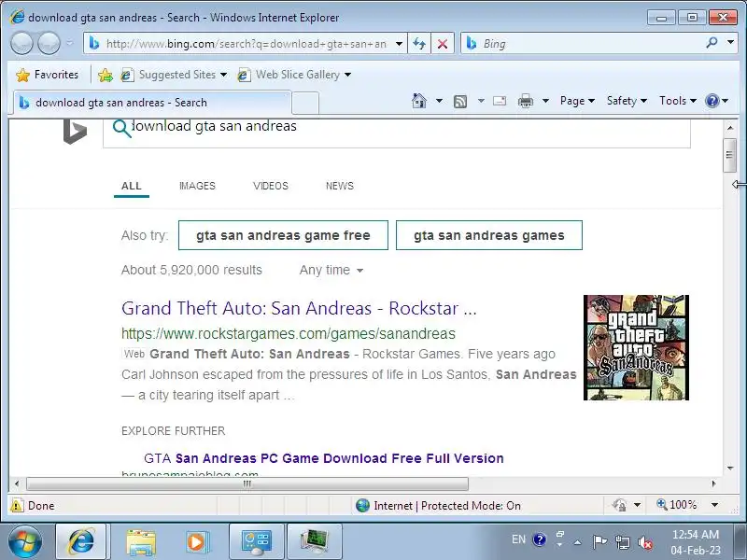Image resolution: width=747 pixels, height=560 pixels.
Task: Click the vertical scrollbar up arrow
Action: [730, 128]
